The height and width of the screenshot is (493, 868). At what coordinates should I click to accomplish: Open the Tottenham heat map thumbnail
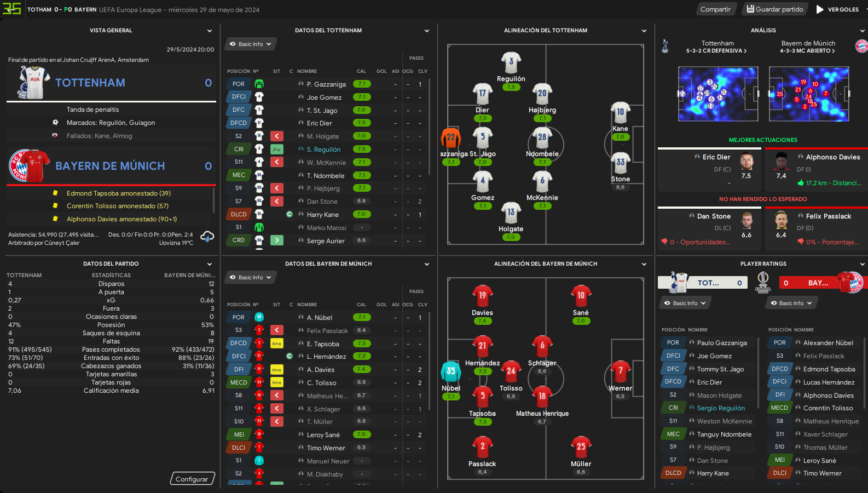click(718, 94)
